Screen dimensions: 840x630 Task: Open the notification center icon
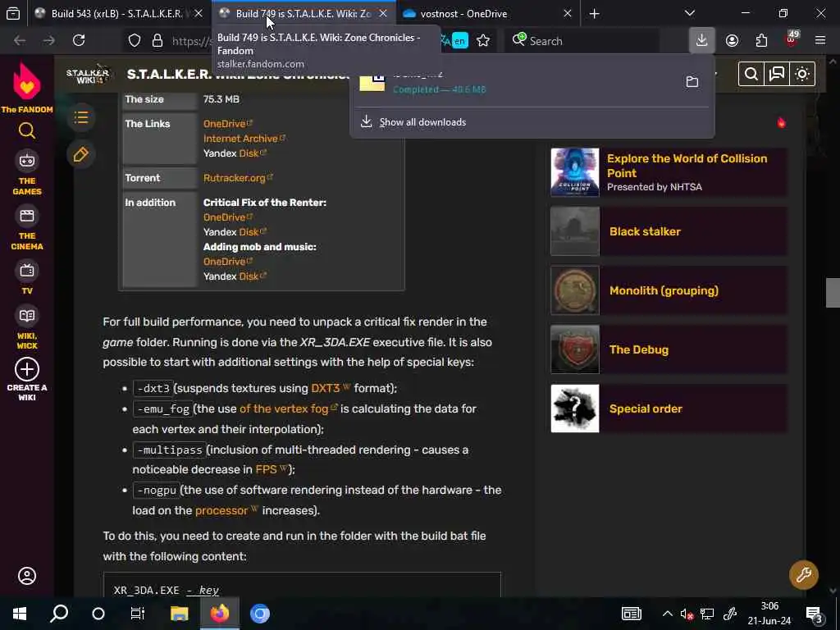click(x=815, y=614)
